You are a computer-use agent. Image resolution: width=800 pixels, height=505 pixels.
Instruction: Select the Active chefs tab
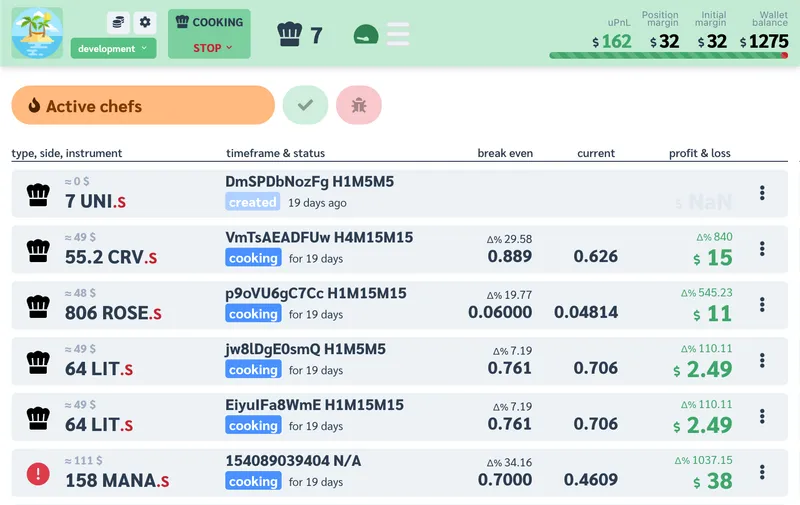tap(143, 105)
